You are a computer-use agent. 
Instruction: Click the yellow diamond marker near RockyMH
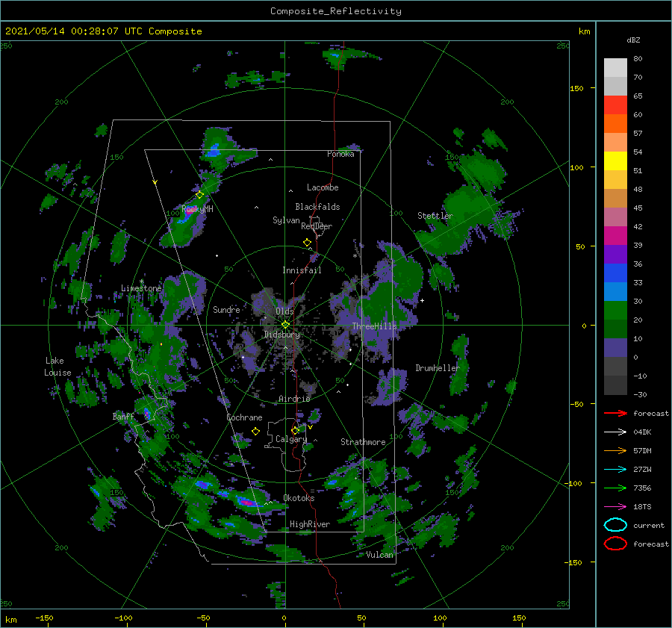199,195
